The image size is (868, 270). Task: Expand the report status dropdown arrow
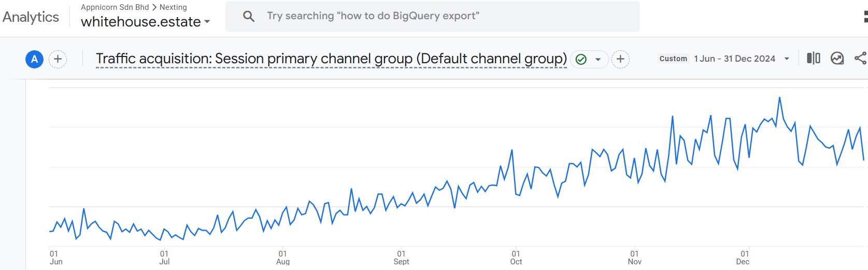click(598, 59)
